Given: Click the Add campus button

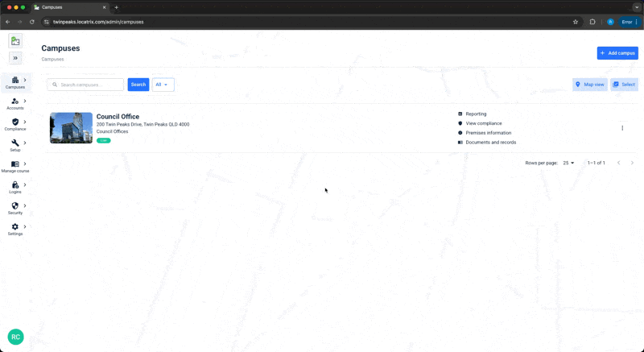Looking at the screenshot, I should click(x=617, y=53).
